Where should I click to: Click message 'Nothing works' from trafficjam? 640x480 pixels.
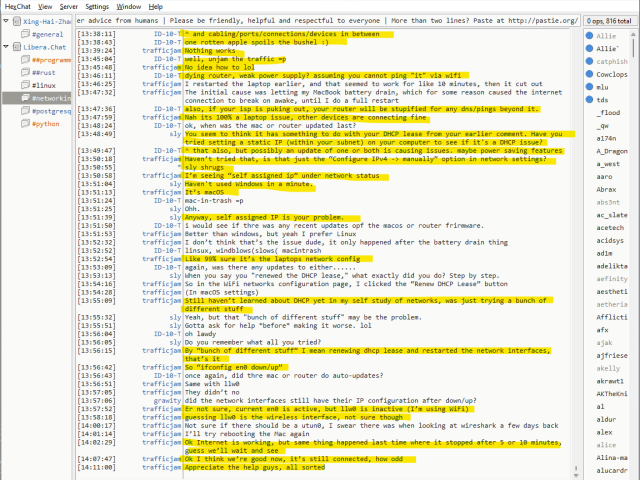pos(210,51)
